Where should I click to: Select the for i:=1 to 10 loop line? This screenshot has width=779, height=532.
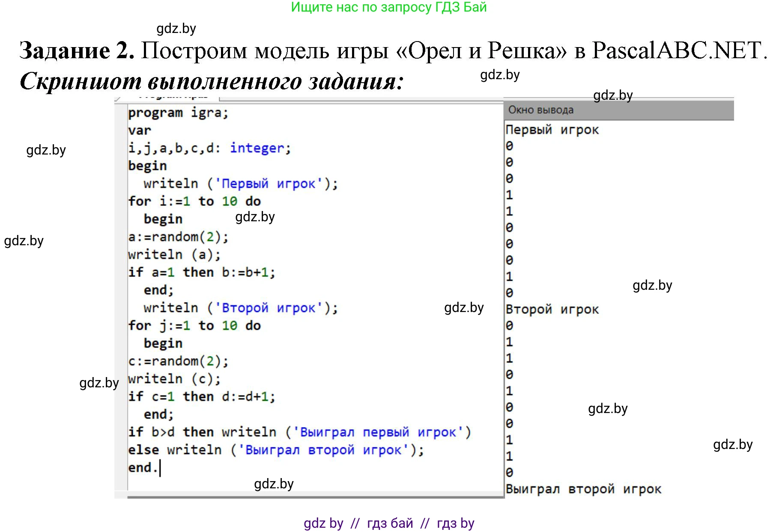point(195,201)
